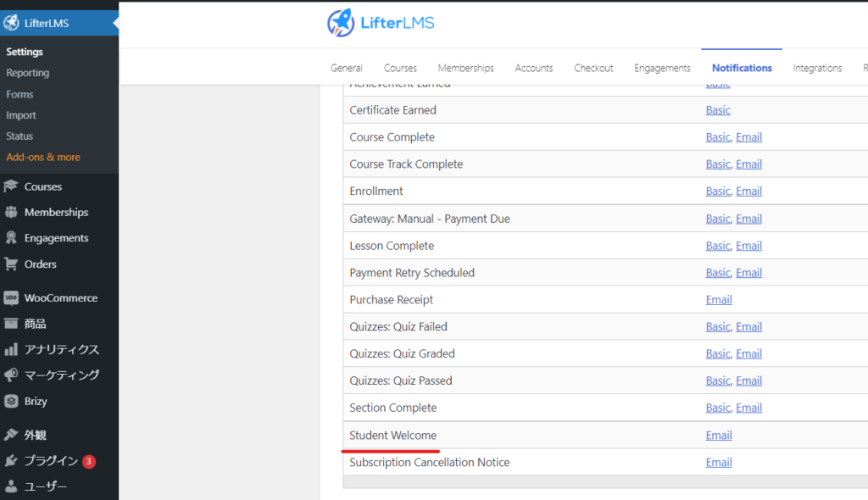The image size is (868, 500).
Task: Click the Certificate Earned notification name
Action: pyautogui.click(x=393, y=110)
